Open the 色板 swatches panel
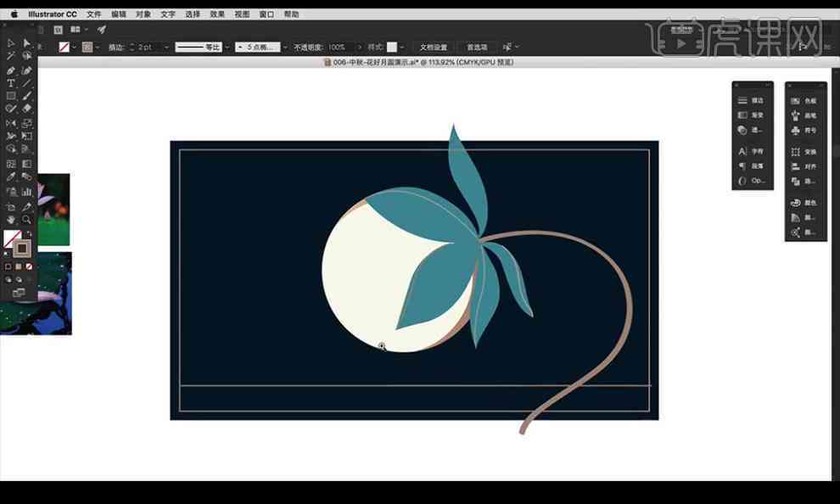 [x=804, y=101]
